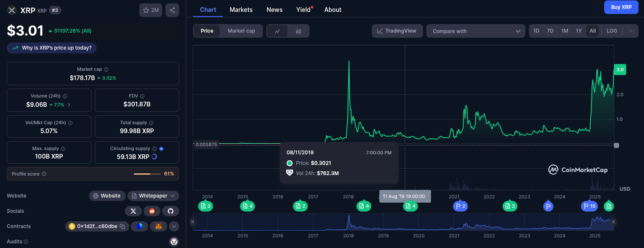Viewport: 644px width, 248px height.
Task: Expand more contracts with the chevron button
Action: point(174,226)
